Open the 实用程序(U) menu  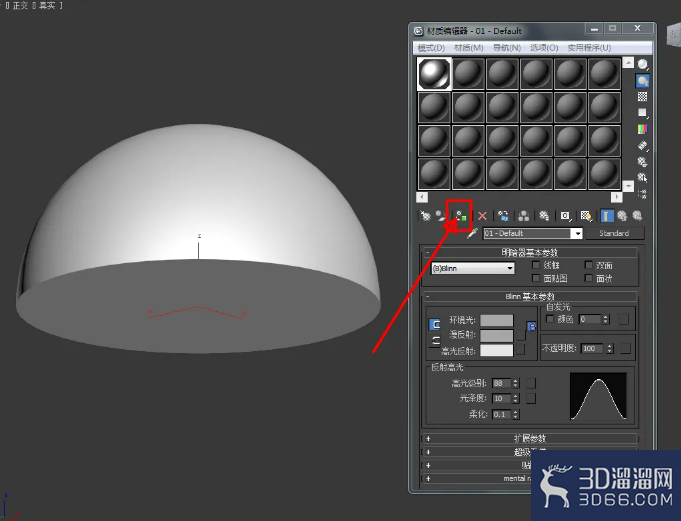(x=589, y=47)
